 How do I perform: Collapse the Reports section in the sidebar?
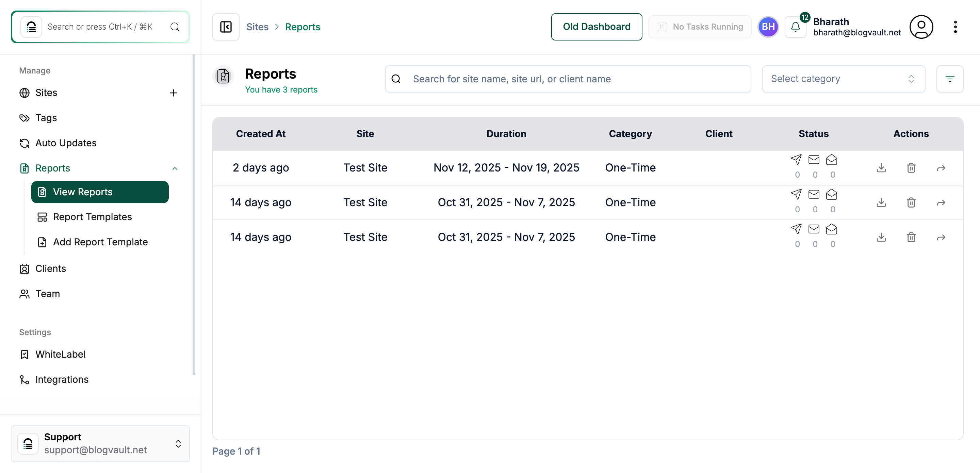[175, 168]
